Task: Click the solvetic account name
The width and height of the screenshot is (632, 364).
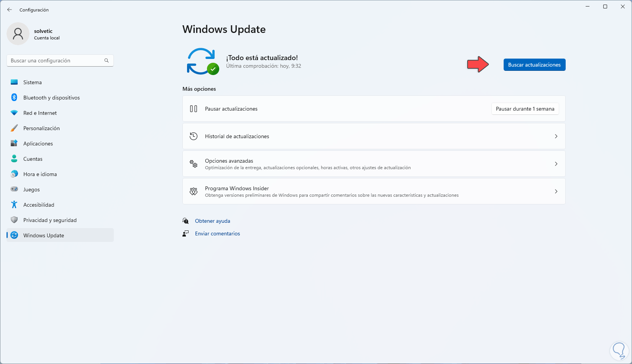Action: 43,31
